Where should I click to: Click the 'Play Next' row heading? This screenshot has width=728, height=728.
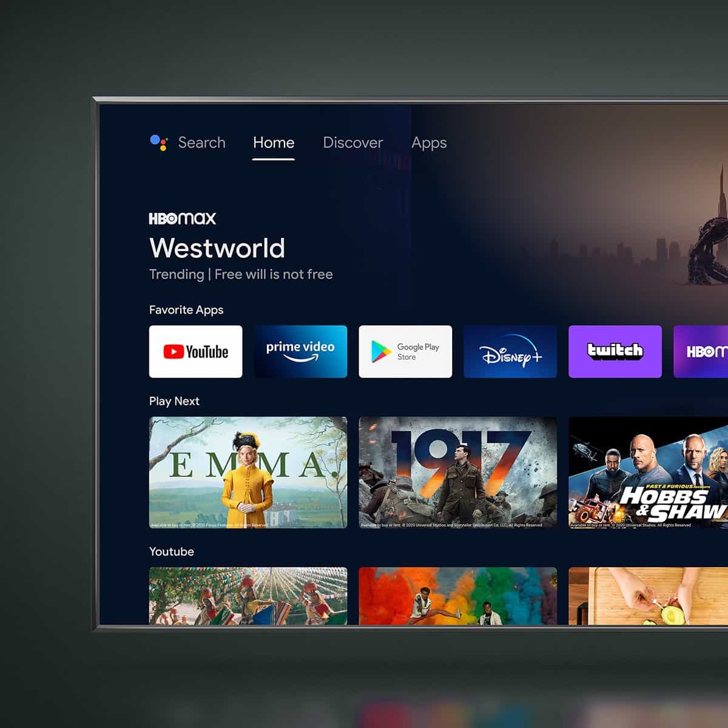pyautogui.click(x=174, y=401)
